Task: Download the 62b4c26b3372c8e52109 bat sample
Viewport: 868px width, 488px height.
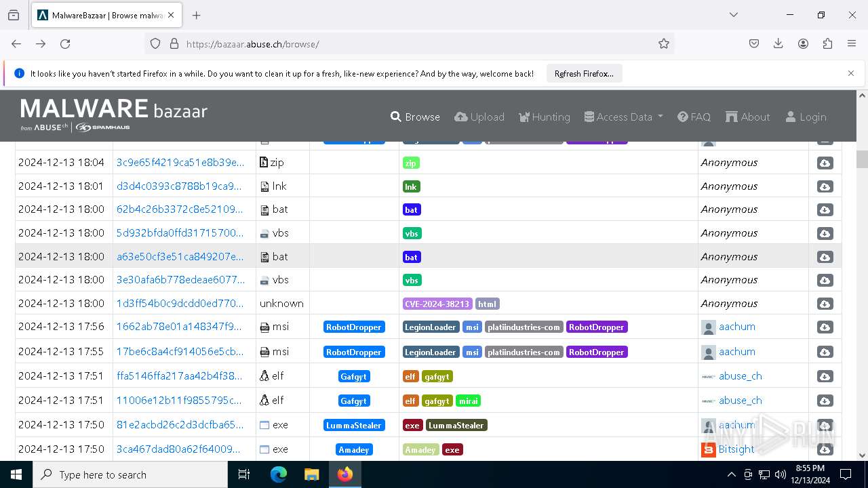Action: point(825,210)
